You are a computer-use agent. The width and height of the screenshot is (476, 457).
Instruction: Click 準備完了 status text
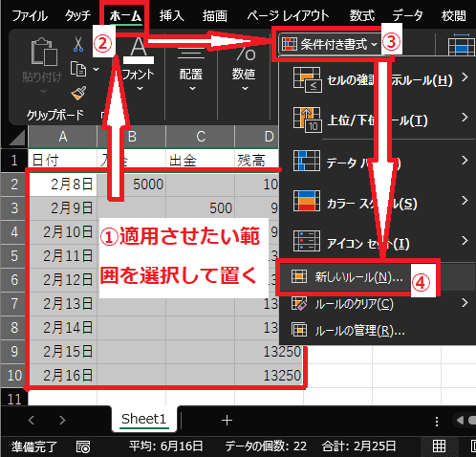click(34, 446)
